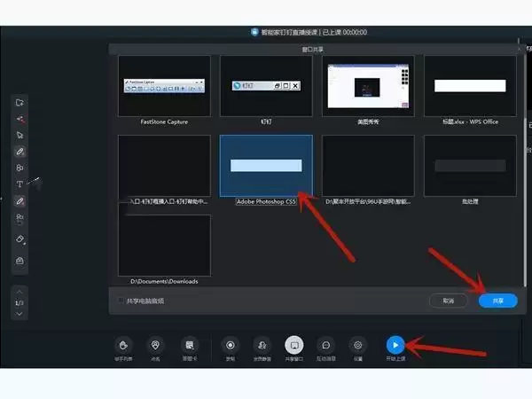Open 互动消息 chat bubble icon

click(x=325, y=345)
